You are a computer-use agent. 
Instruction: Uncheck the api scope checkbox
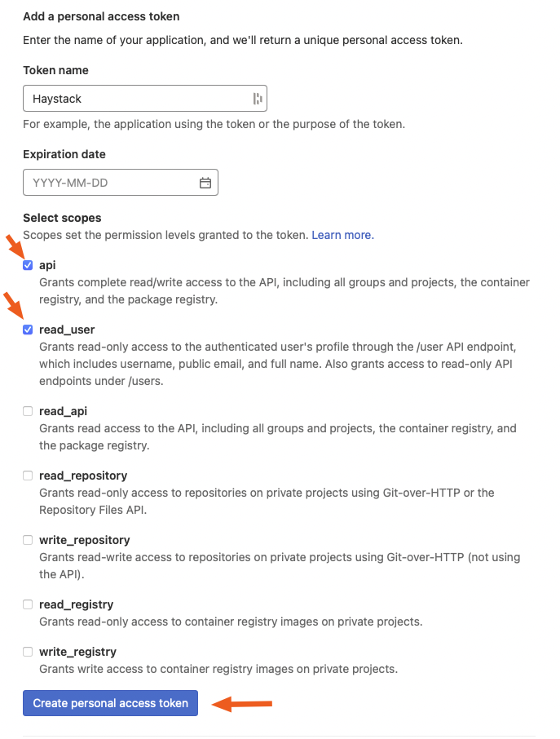click(x=28, y=265)
